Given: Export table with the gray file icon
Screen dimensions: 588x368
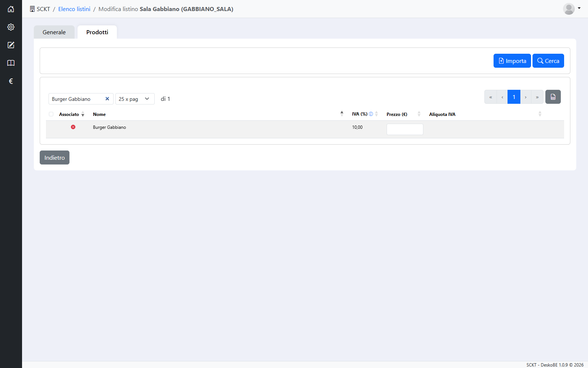Looking at the screenshot, I should tap(553, 97).
